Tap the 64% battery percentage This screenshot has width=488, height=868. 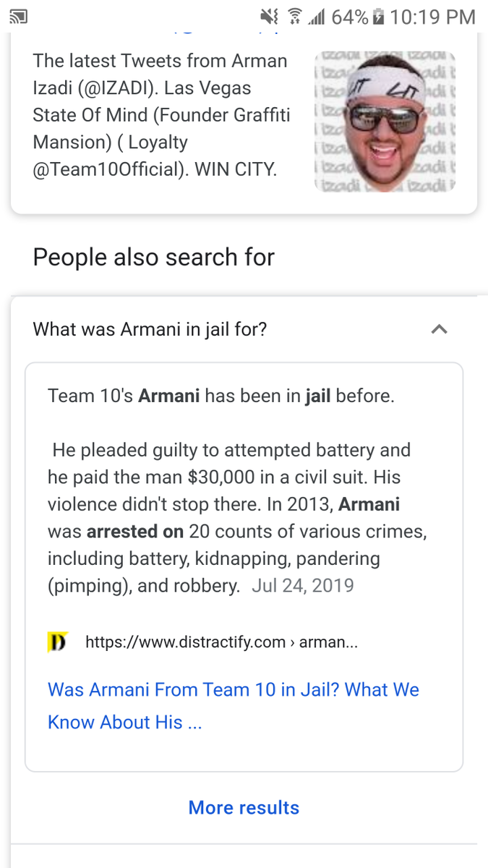pos(350,16)
